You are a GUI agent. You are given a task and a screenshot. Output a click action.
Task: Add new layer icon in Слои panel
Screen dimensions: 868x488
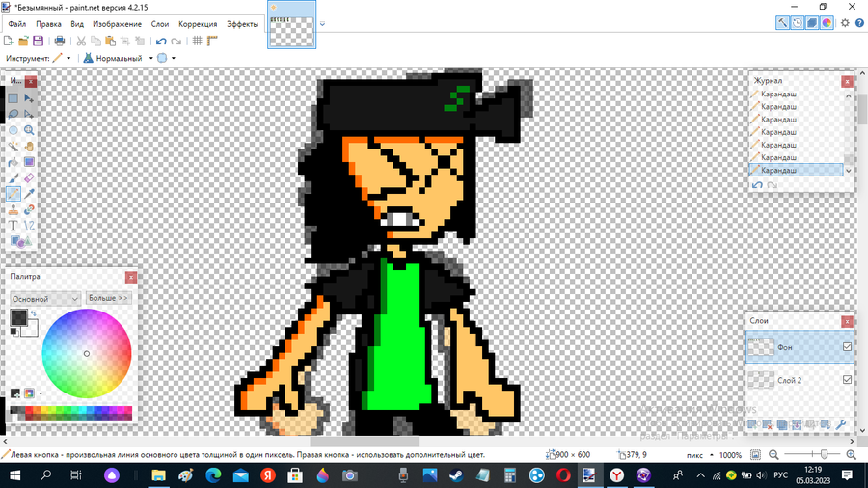click(752, 424)
